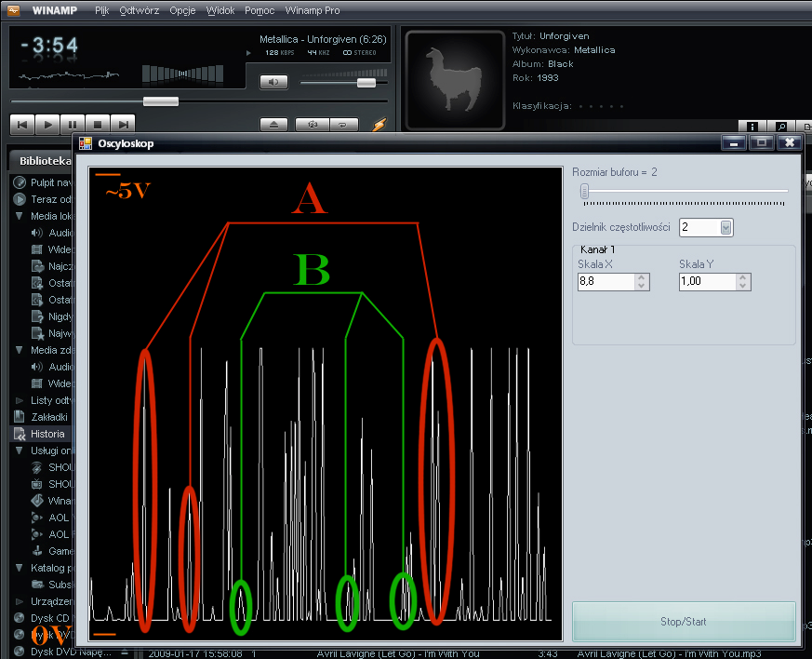Open the Subs podcast entry

coord(52,585)
